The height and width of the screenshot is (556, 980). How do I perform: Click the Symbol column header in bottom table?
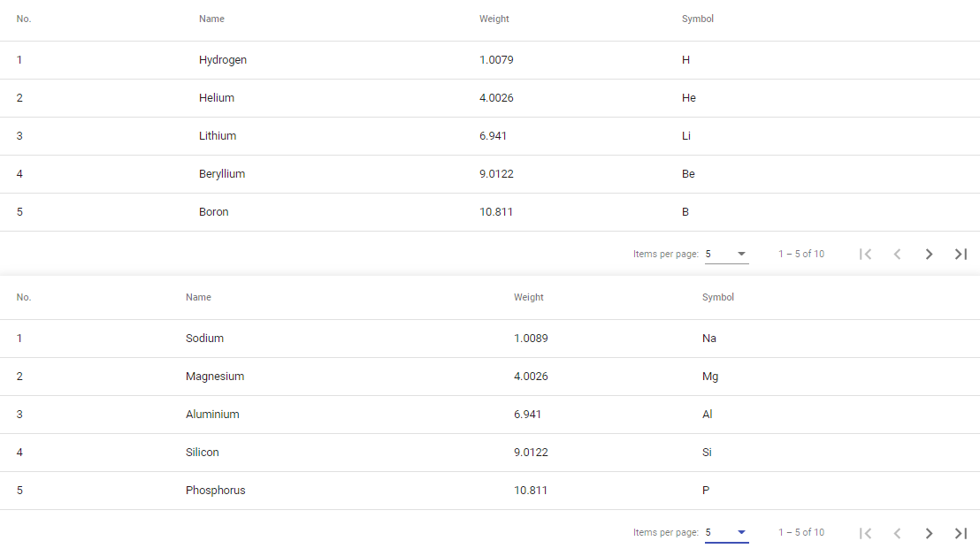[x=717, y=297]
